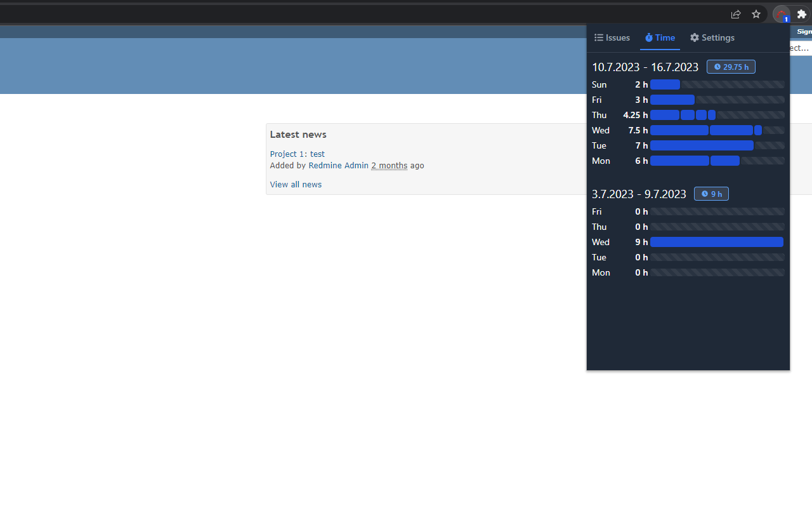Open the Redmine Admin user link
The height and width of the screenshot is (508, 812).
click(338, 165)
